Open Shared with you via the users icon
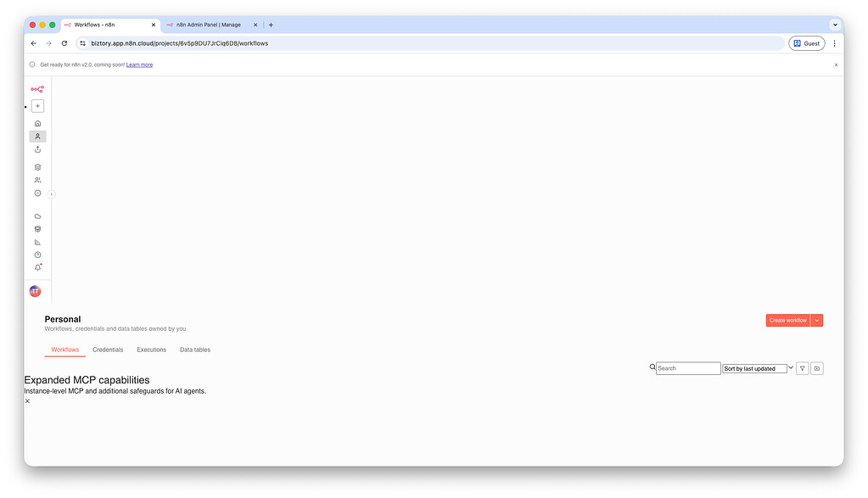This screenshot has width=868, height=498. pyautogui.click(x=37, y=180)
